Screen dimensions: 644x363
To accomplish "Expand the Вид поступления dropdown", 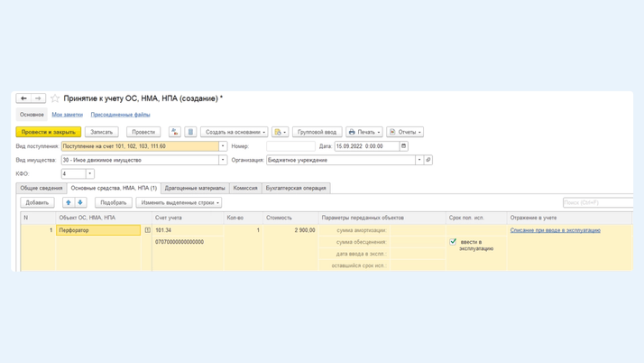I will pos(223,146).
